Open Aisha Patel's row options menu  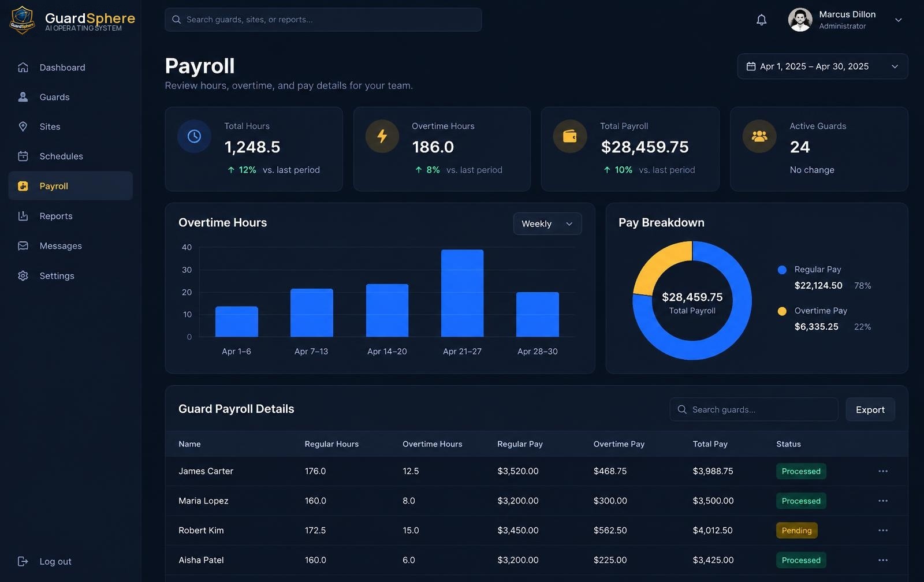[883, 560]
